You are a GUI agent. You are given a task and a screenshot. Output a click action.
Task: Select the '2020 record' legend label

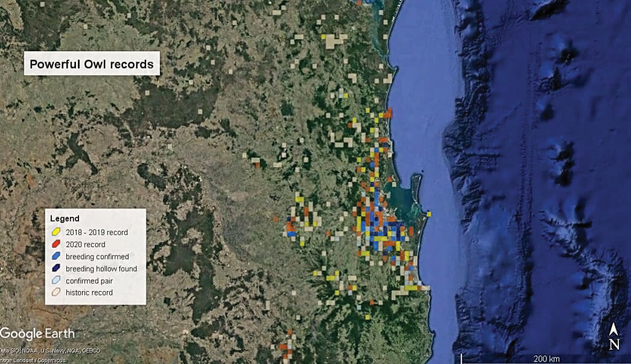pyautogui.click(x=85, y=244)
